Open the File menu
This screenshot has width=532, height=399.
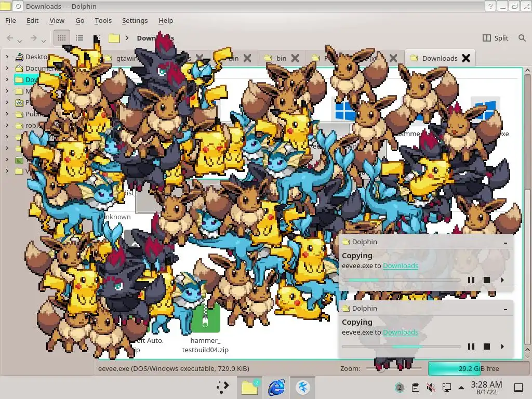point(10,21)
